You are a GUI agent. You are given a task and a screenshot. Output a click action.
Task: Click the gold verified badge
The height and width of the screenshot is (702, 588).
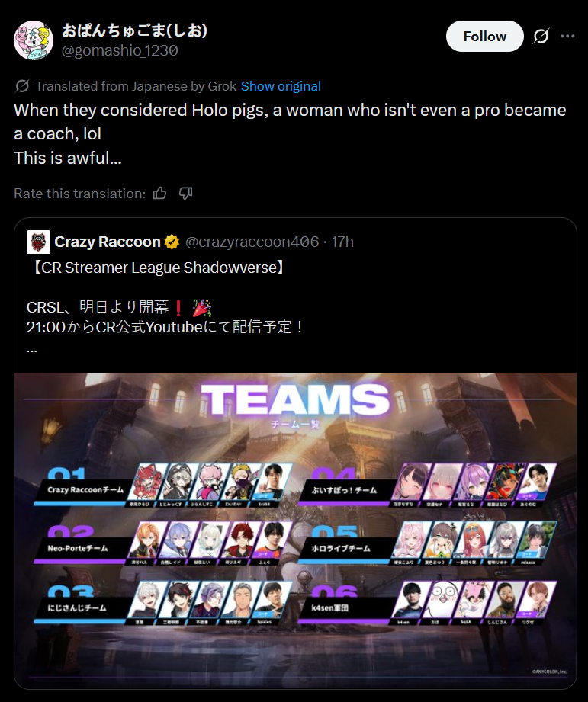click(x=172, y=242)
